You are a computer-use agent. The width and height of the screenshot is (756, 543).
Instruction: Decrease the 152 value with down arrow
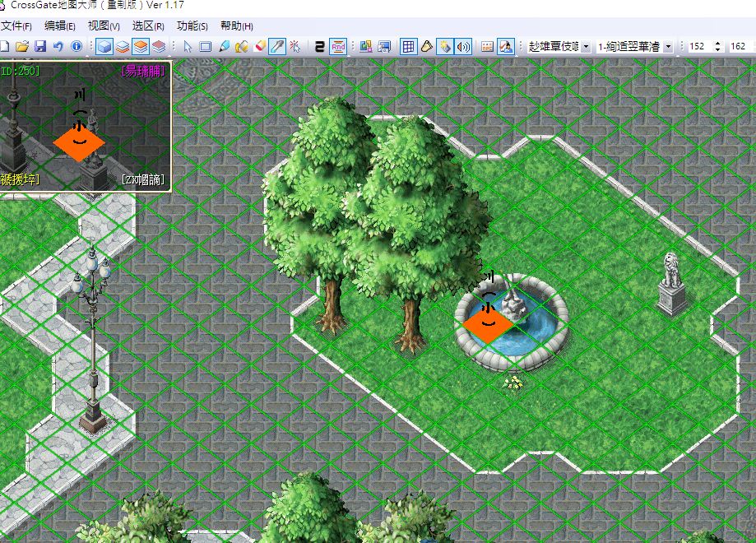[718, 50]
